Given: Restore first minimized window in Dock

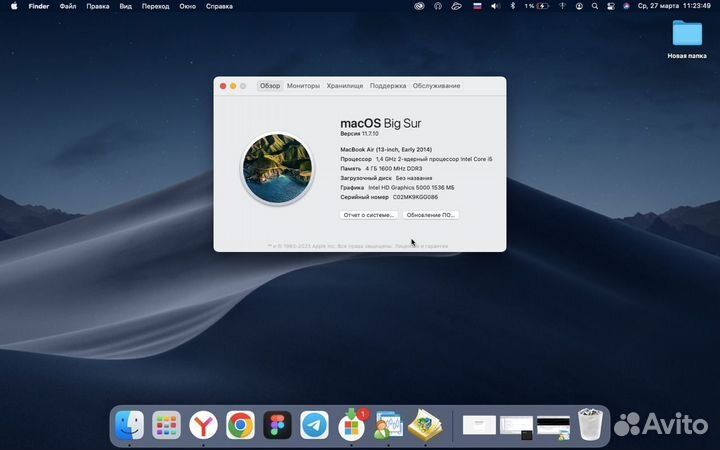Looking at the screenshot, I should 479,425.
